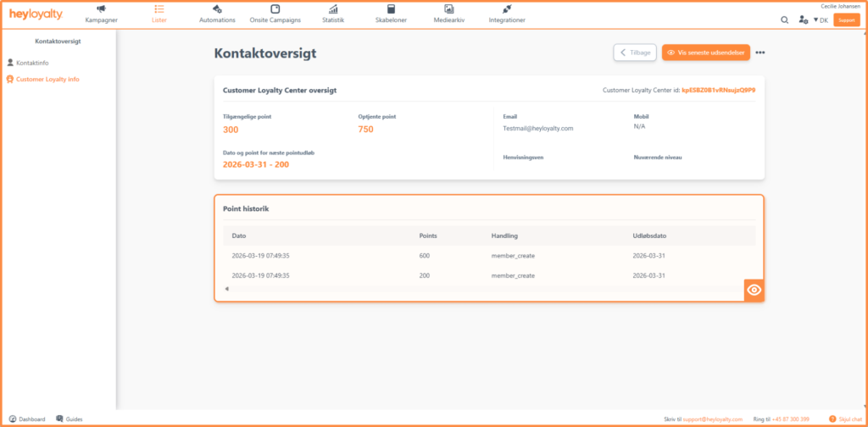Go to the Skabeloner menu
Image resolution: width=868 pixels, height=427 pixels.
point(392,20)
